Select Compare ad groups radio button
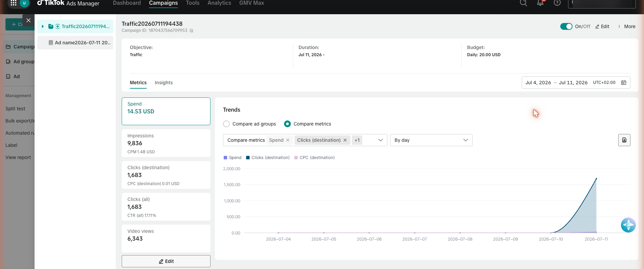The height and width of the screenshot is (269, 644). click(x=226, y=124)
